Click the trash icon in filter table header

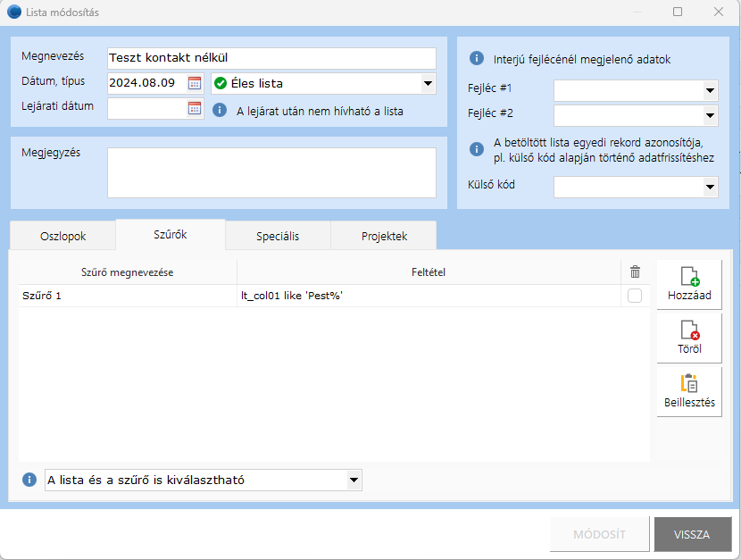click(x=635, y=272)
